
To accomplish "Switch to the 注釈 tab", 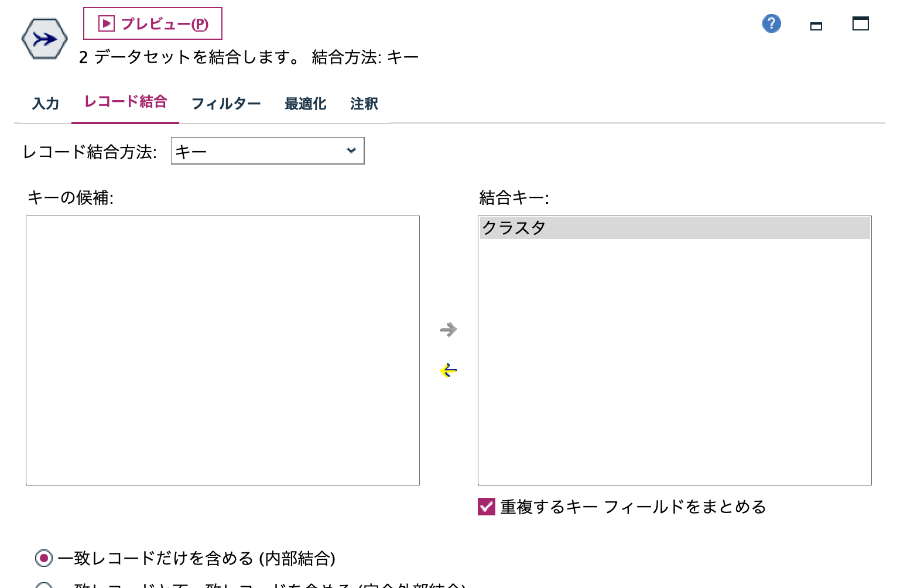I will click(x=363, y=102).
